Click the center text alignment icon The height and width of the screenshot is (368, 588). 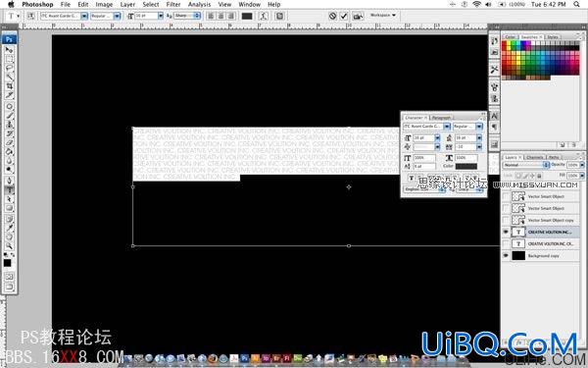tap(221, 16)
